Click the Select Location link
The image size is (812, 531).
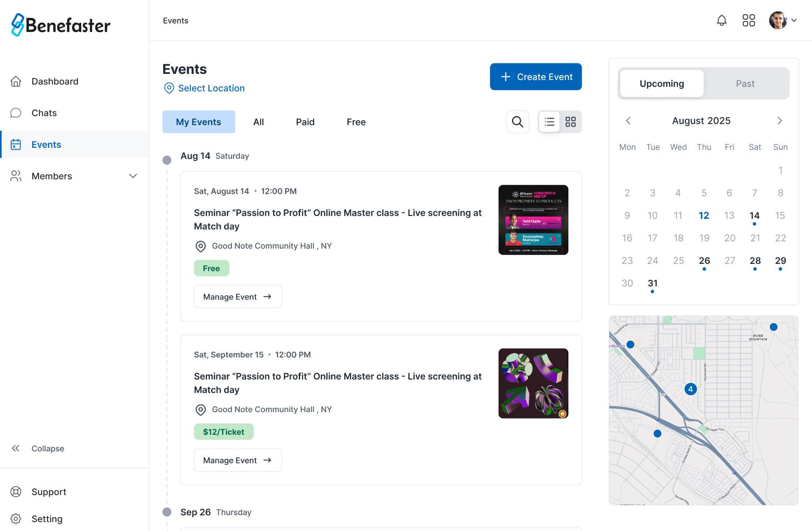(211, 88)
